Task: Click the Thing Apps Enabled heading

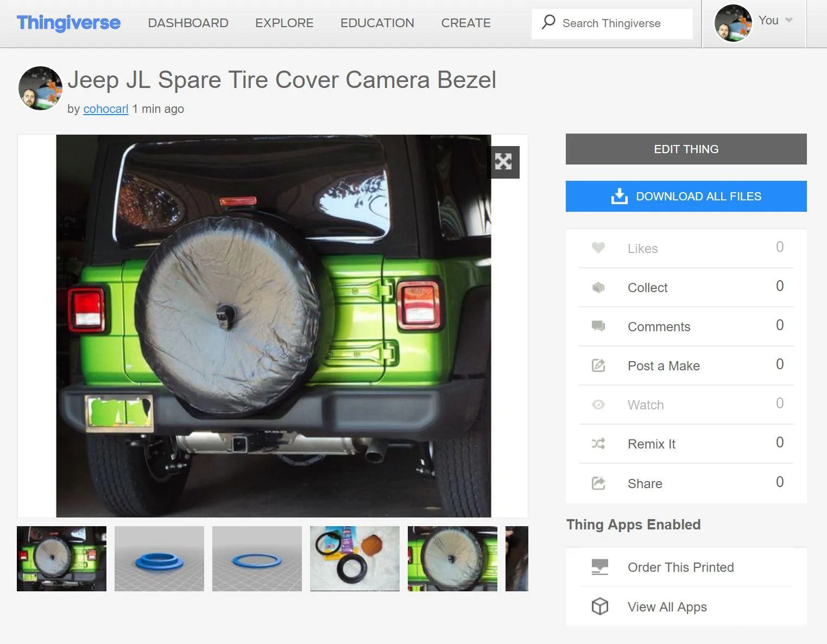Action: 634,525
